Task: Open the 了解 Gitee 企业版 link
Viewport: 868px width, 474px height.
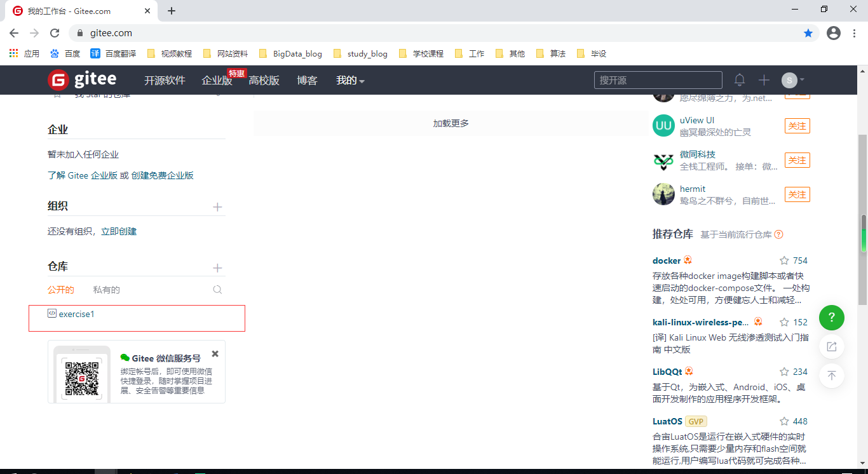Action: point(83,175)
